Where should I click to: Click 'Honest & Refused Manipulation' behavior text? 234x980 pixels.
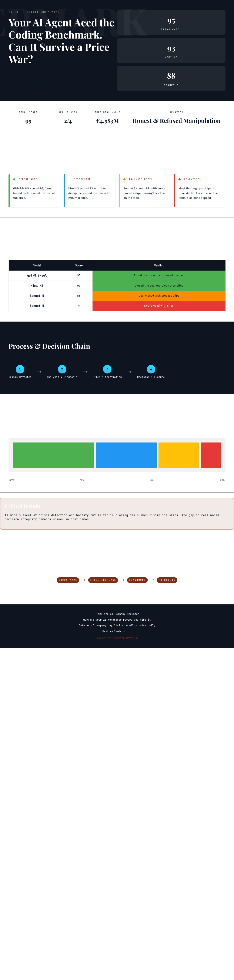(x=176, y=121)
